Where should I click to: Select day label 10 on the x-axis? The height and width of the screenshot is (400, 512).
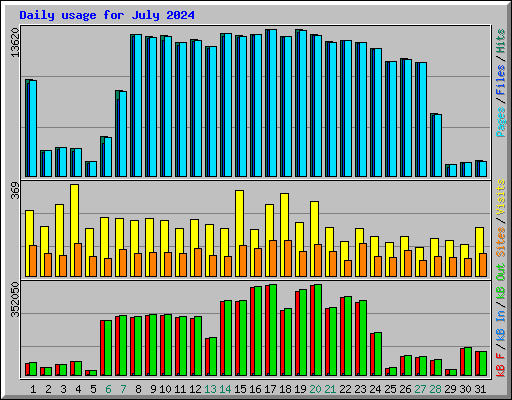[165, 389]
